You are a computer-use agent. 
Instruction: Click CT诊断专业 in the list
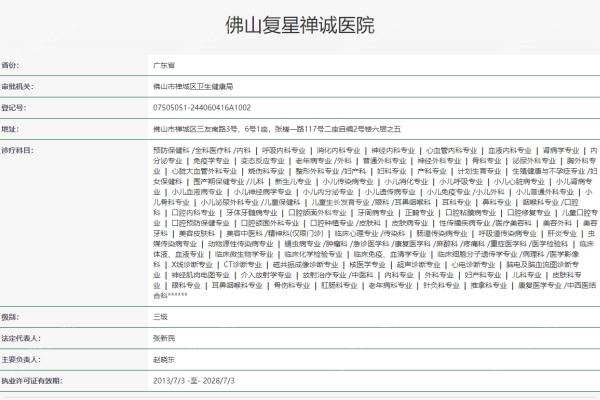pos(243,264)
